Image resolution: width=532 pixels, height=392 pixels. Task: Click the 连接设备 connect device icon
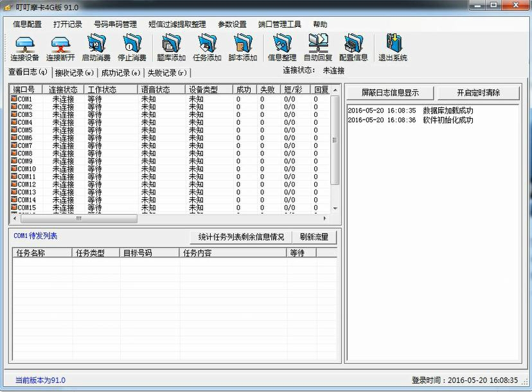(24, 48)
